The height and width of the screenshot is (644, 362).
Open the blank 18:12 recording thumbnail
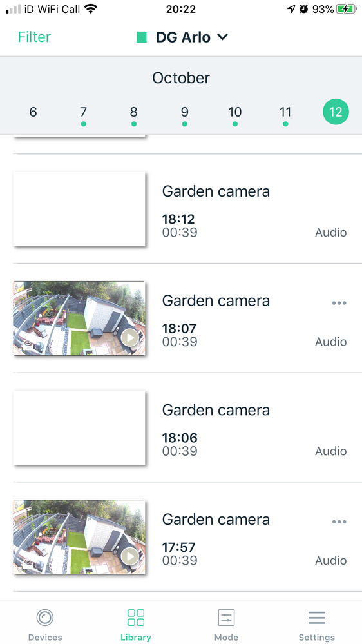point(79,209)
